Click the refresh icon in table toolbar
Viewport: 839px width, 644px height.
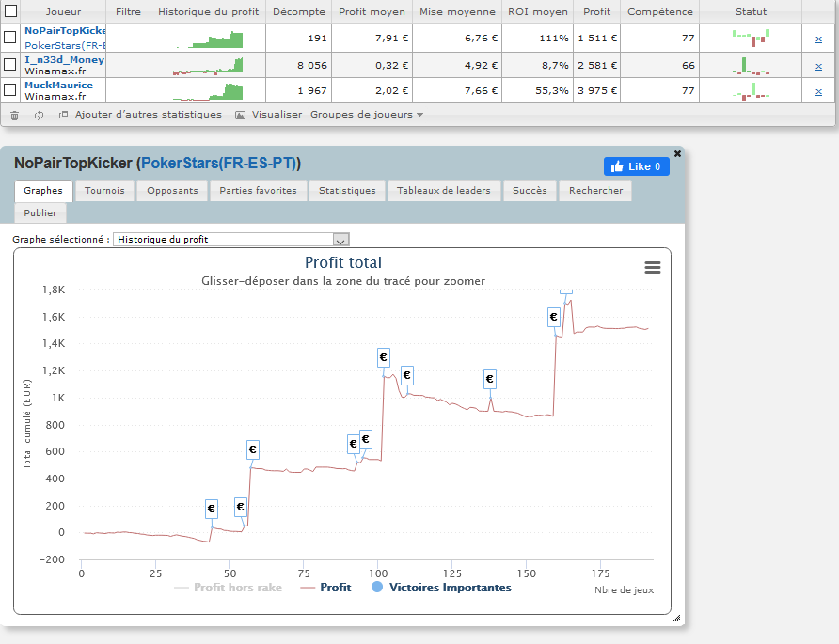tap(40, 115)
